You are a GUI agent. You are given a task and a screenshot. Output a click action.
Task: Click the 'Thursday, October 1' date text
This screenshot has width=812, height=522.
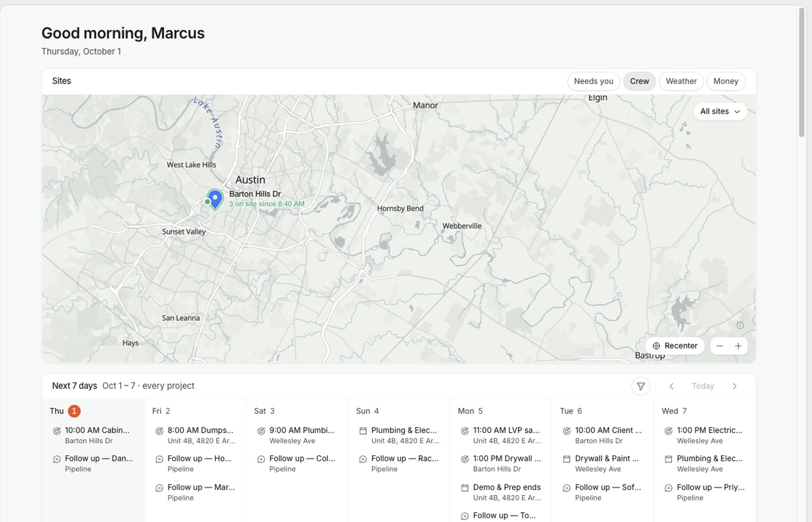coord(81,52)
